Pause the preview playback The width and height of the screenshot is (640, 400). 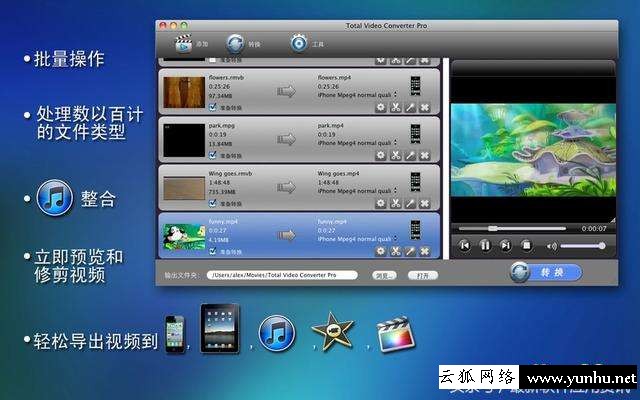pos(485,246)
